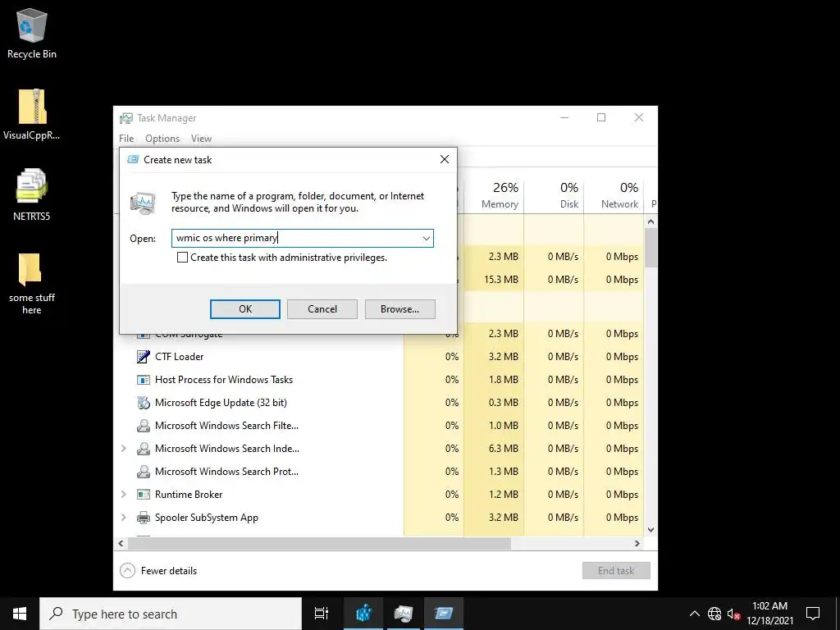This screenshot has width=840, height=630.
Task: Select the NETRTS5 desktop icon
Action: (x=32, y=186)
